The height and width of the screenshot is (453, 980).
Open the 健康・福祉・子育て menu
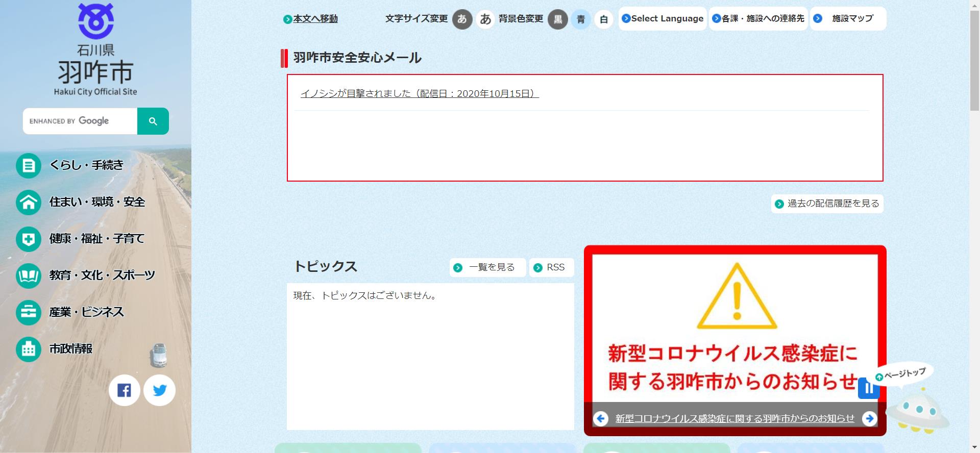(97, 239)
